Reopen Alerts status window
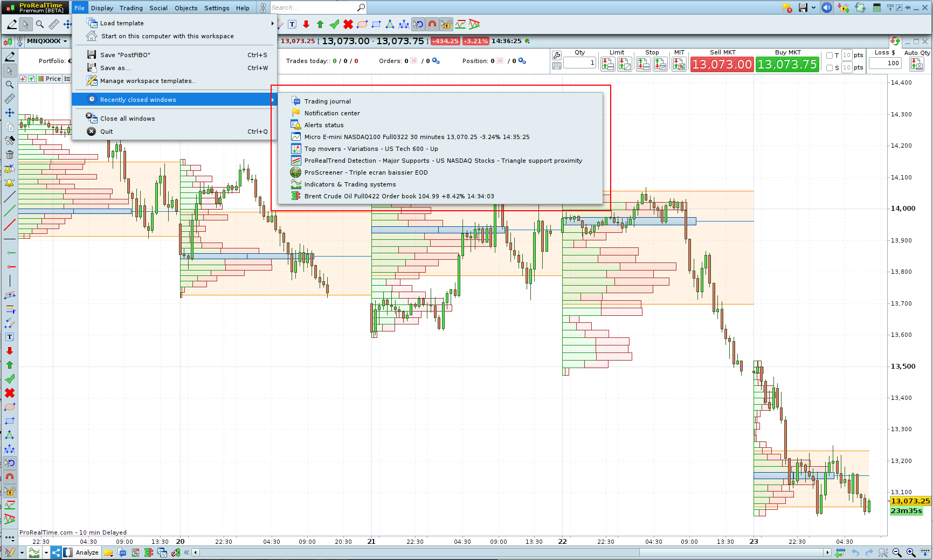The width and height of the screenshot is (933, 560). (x=440, y=125)
